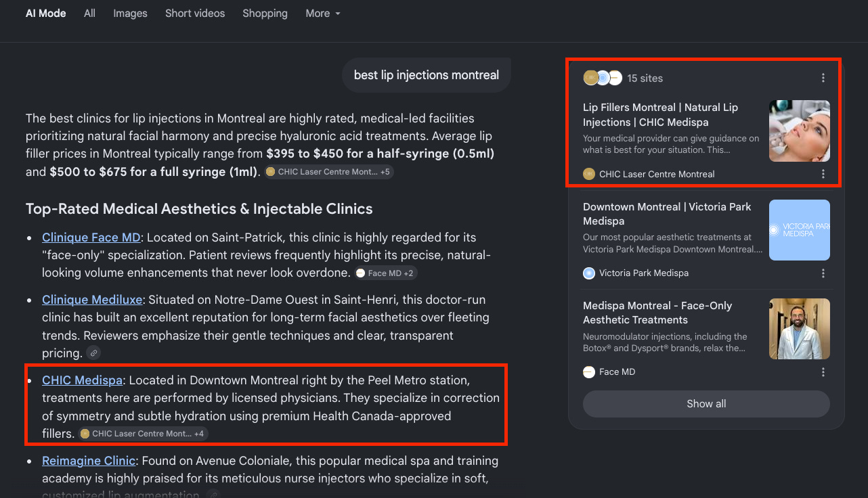868x498 pixels.
Task: Click the Victoria Park Medispa favicon
Action: (589, 273)
